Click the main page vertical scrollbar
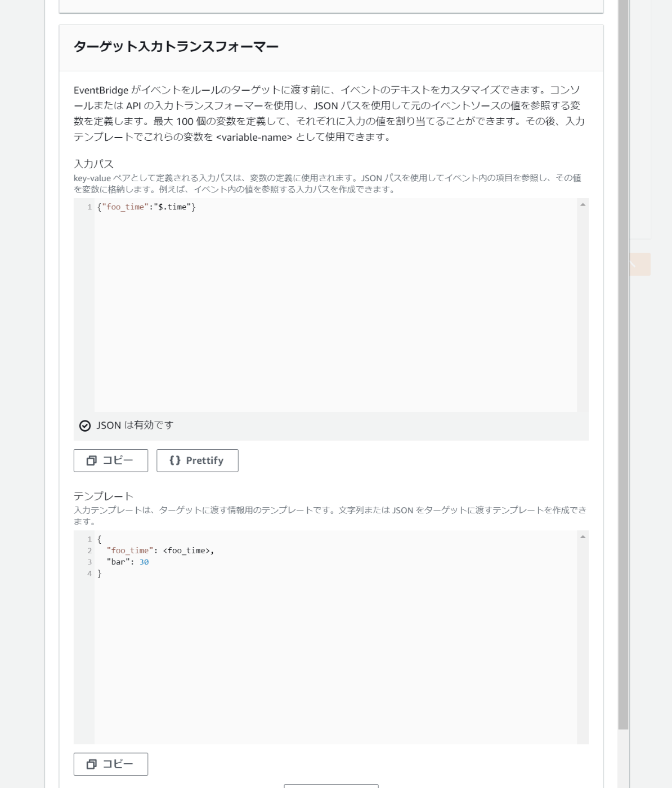 (623, 365)
